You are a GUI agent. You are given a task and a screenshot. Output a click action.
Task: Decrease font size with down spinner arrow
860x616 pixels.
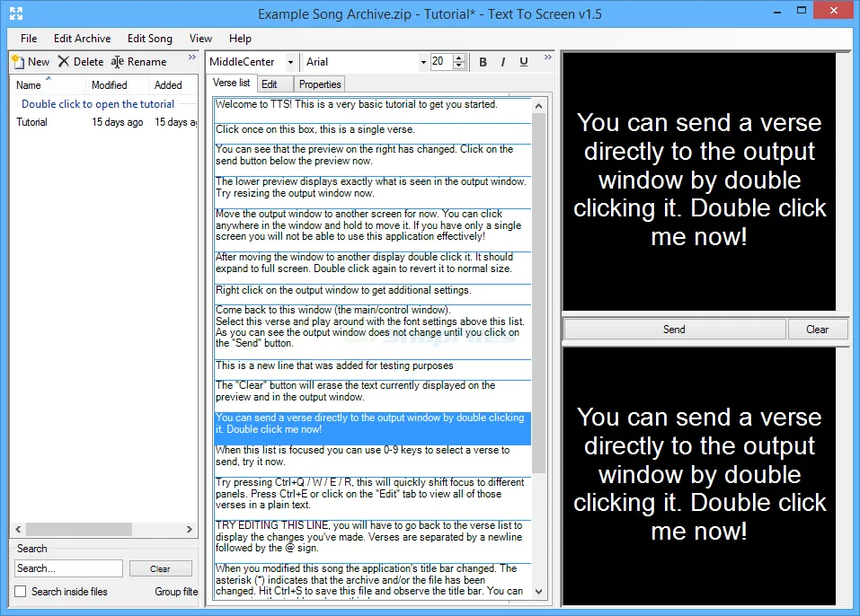pyautogui.click(x=459, y=66)
